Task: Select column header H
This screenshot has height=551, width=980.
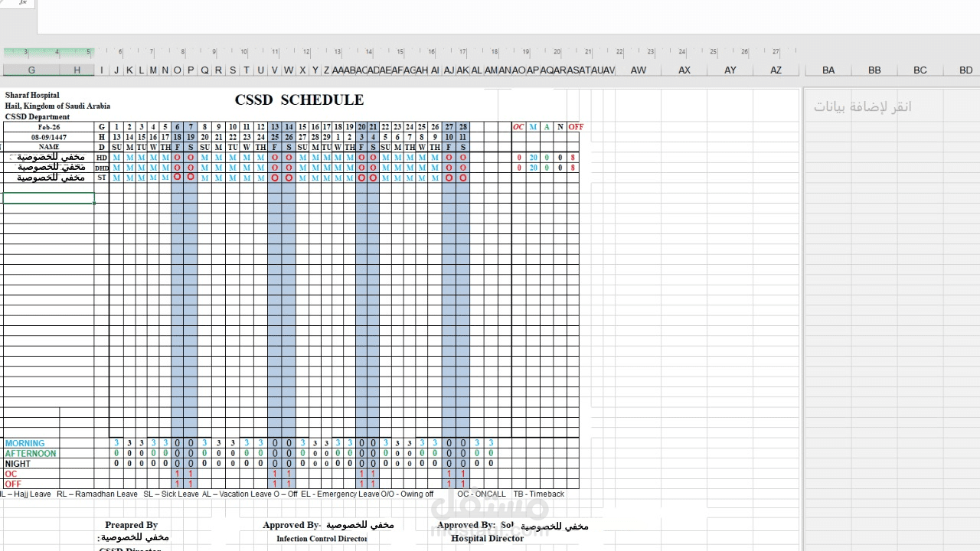Action: (x=76, y=70)
